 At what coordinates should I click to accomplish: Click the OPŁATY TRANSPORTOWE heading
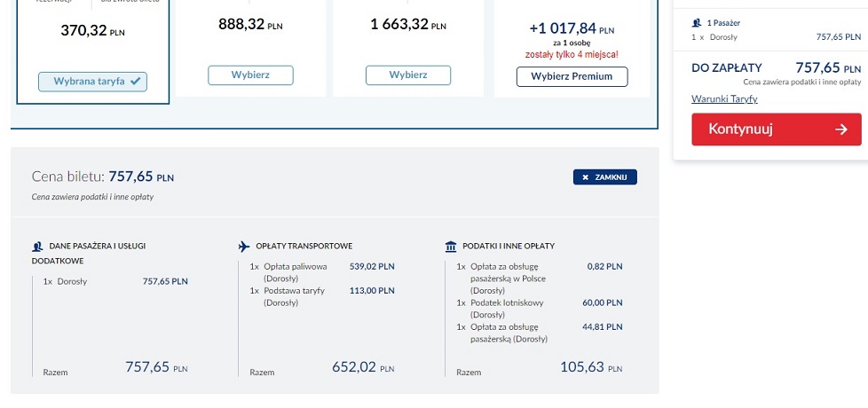point(304,246)
